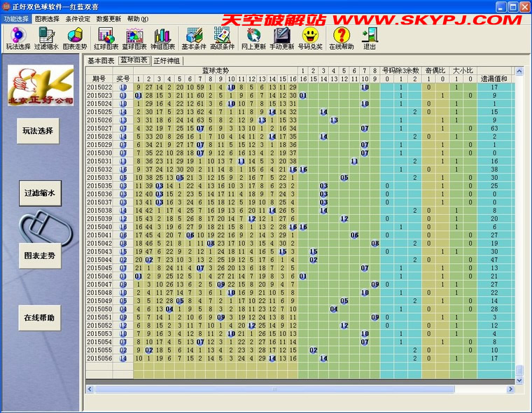Click the 在线帮助 question mark toolbar icon

click(341, 38)
